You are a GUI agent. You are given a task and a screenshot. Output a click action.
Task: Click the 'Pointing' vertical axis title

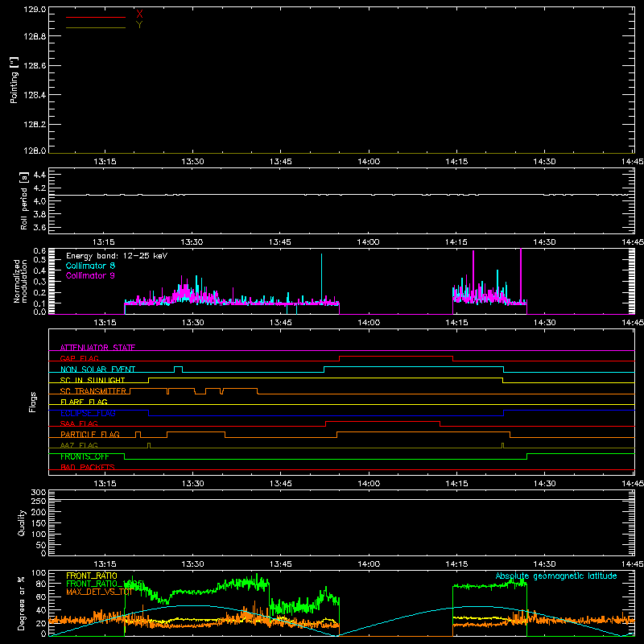coord(14,80)
